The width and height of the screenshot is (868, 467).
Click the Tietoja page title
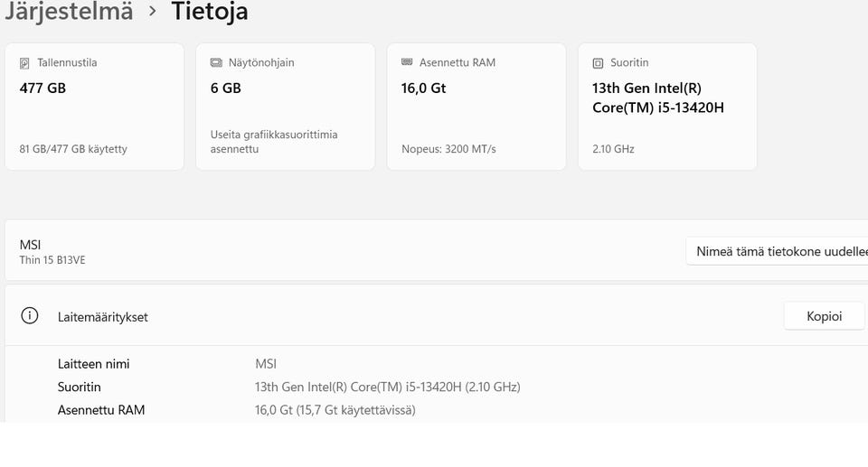210,12
